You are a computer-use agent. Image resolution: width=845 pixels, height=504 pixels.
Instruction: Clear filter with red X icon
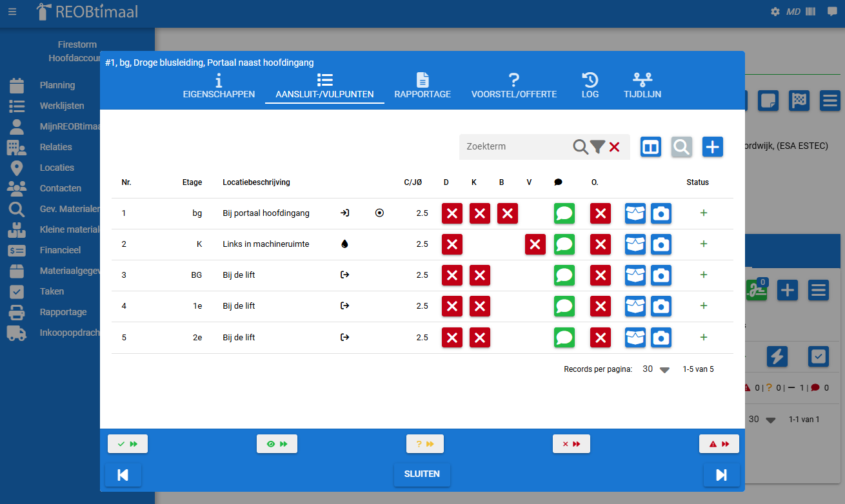[x=614, y=147]
